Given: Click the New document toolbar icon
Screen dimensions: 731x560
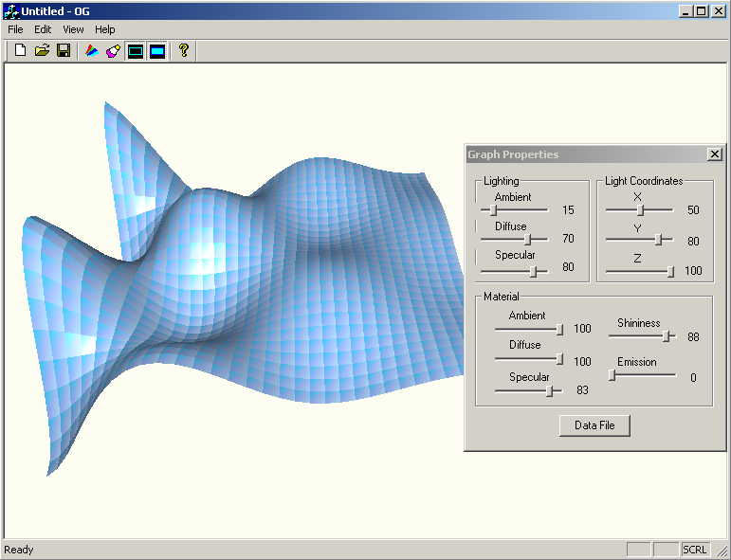Looking at the screenshot, I should [20, 50].
